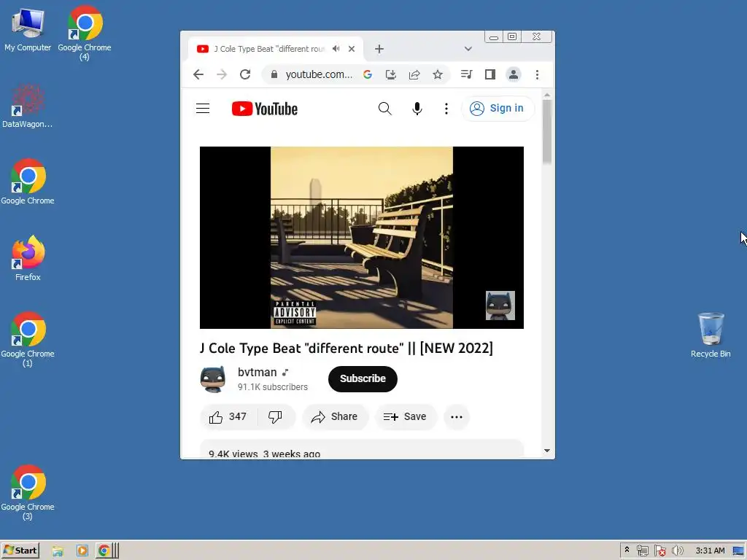Viewport: 747px width, 560px height.
Task: Click the video title text
Action: tap(347, 348)
